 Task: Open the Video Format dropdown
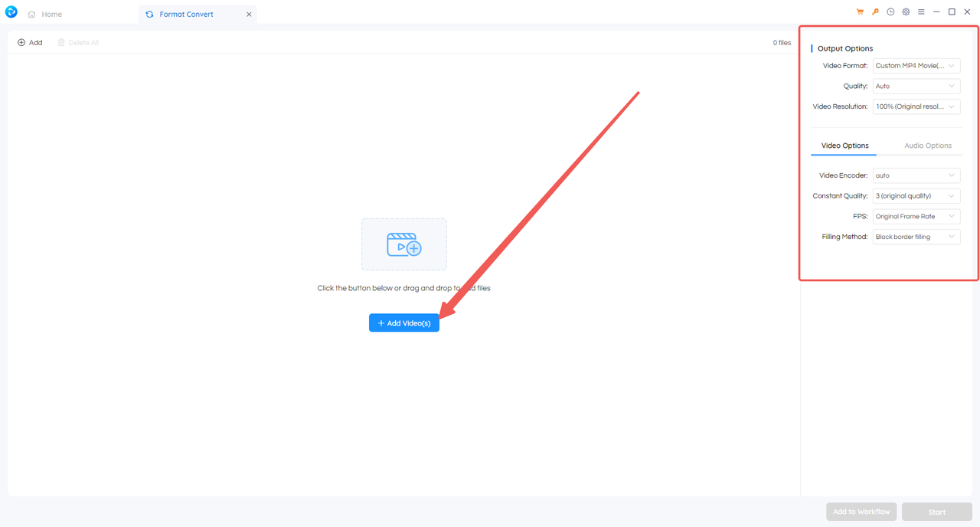coord(916,66)
